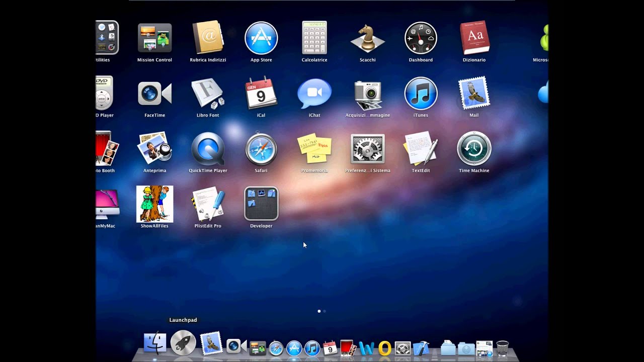Open Microsoft Word in the Dock
Image resolution: width=644 pixels, height=362 pixels.
click(367, 348)
